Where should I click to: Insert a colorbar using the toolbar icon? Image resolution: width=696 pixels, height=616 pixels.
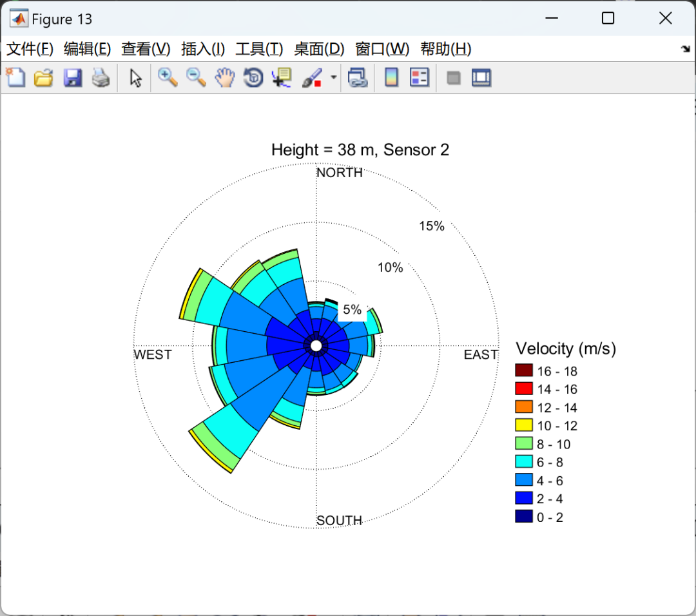click(391, 78)
